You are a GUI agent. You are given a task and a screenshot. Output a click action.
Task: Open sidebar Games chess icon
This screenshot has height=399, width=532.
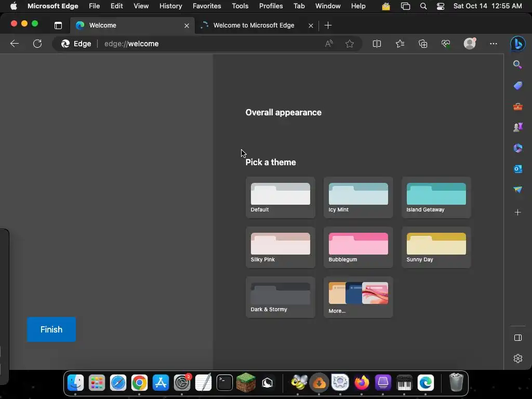pyautogui.click(x=518, y=127)
